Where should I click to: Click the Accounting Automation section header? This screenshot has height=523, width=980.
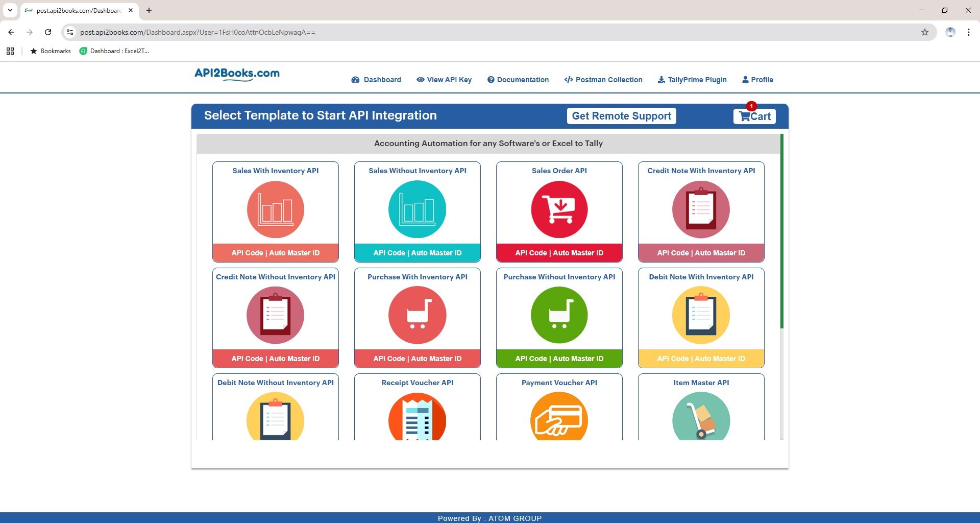tap(488, 144)
